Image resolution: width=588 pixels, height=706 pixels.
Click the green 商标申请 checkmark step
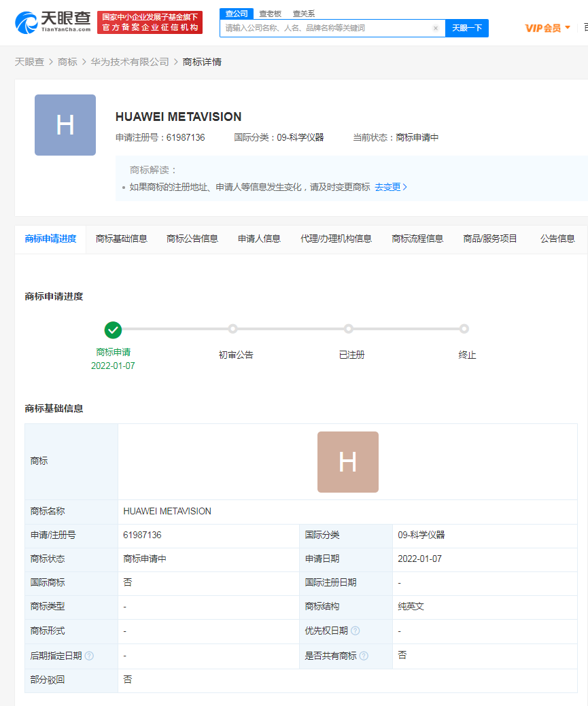[x=113, y=330]
